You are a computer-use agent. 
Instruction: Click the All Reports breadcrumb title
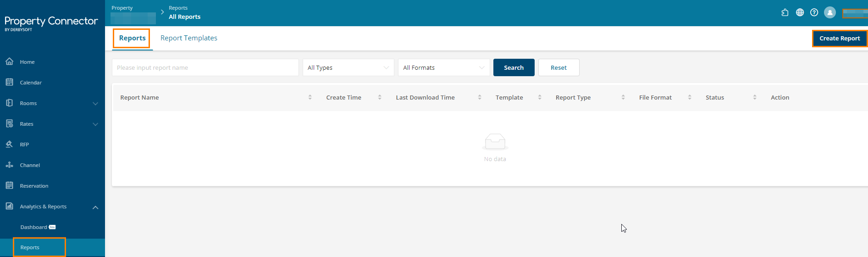pyautogui.click(x=184, y=17)
